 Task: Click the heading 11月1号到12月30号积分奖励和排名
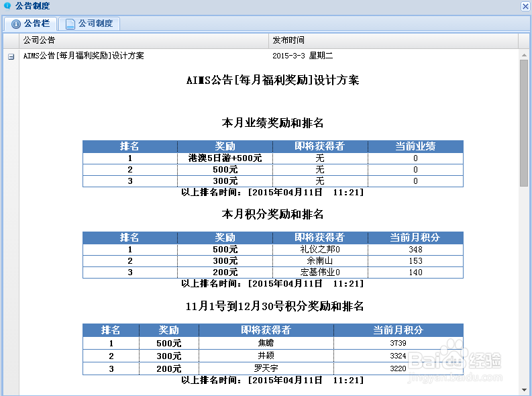point(274,307)
